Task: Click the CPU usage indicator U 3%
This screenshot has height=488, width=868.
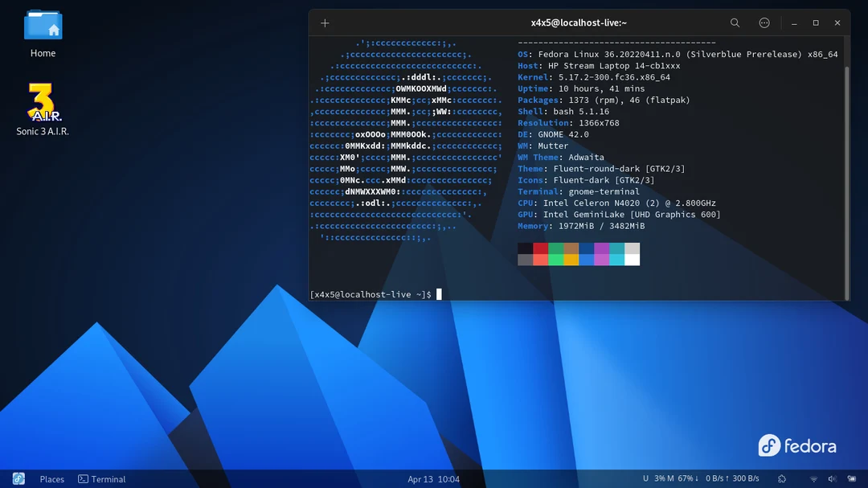Action: click(x=653, y=478)
